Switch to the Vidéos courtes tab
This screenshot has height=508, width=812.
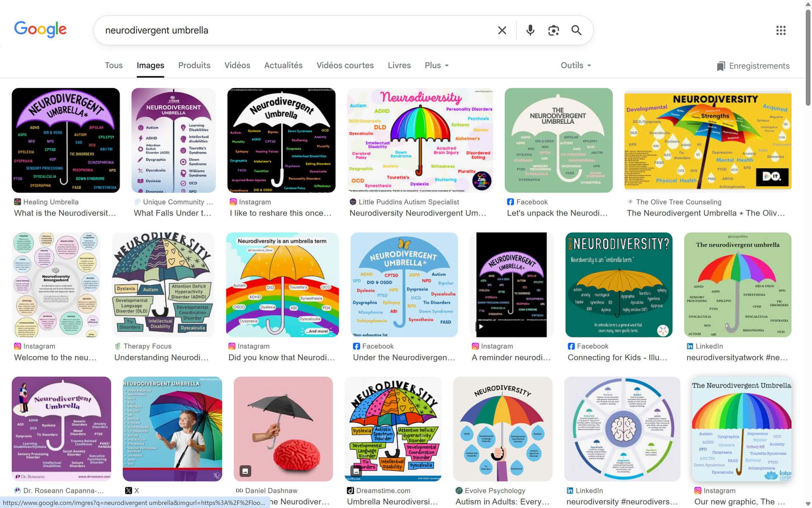coord(345,65)
